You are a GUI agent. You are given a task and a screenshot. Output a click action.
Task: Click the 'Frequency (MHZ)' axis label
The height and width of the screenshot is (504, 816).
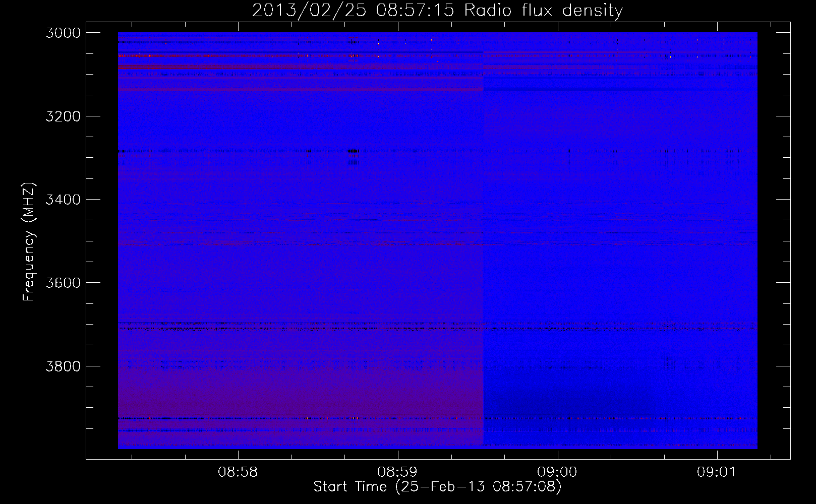pyautogui.click(x=29, y=242)
